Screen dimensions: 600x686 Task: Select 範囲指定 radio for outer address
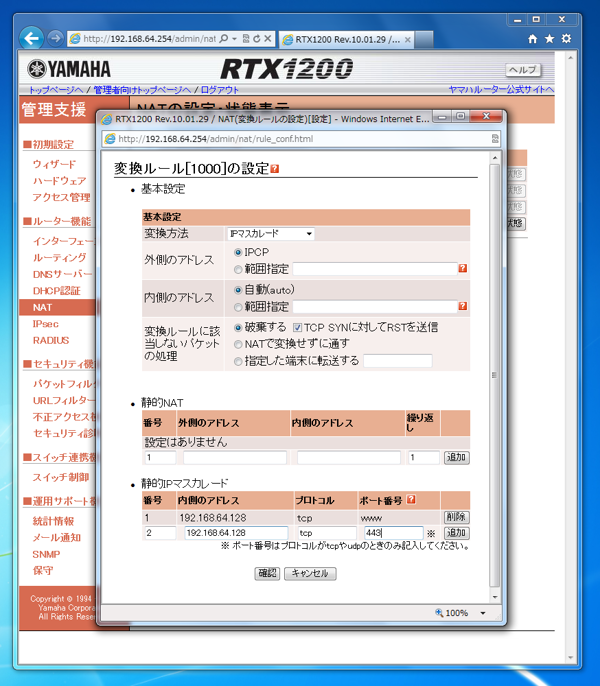[x=238, y=270]
